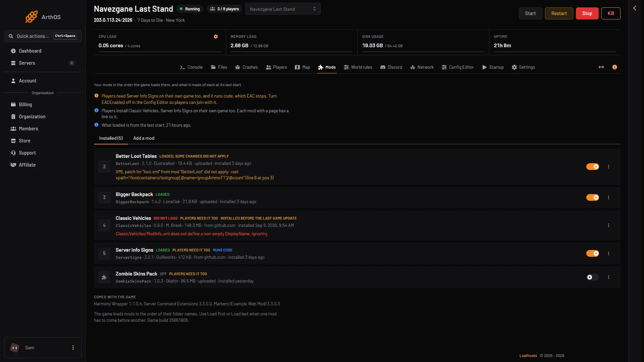Image resolution: width=644 pixels, height=362 pixels.
Task: Open options menu for Zombie Skins Pack
Action: (608, 277)
